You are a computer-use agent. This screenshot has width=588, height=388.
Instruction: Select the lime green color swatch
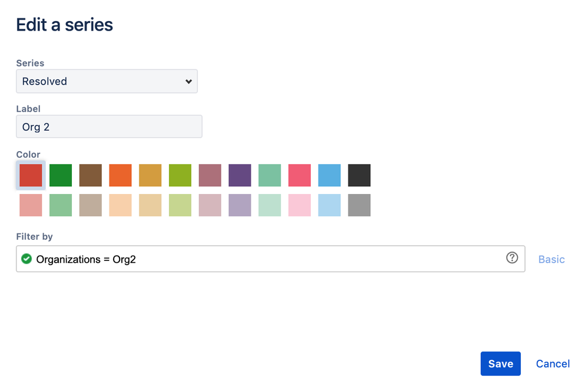pos(180,175)
